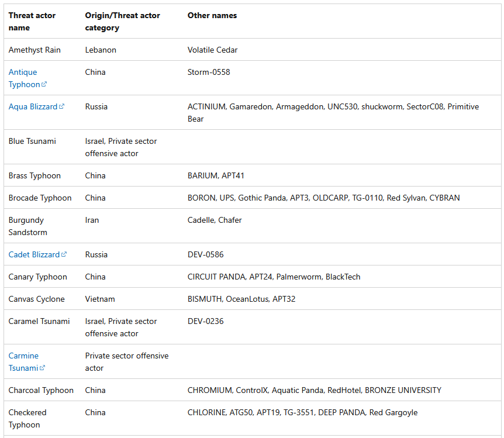Click the 'Threat actor name' column header
This screenshot has height=438, width=504.
[x=32, y=22]
